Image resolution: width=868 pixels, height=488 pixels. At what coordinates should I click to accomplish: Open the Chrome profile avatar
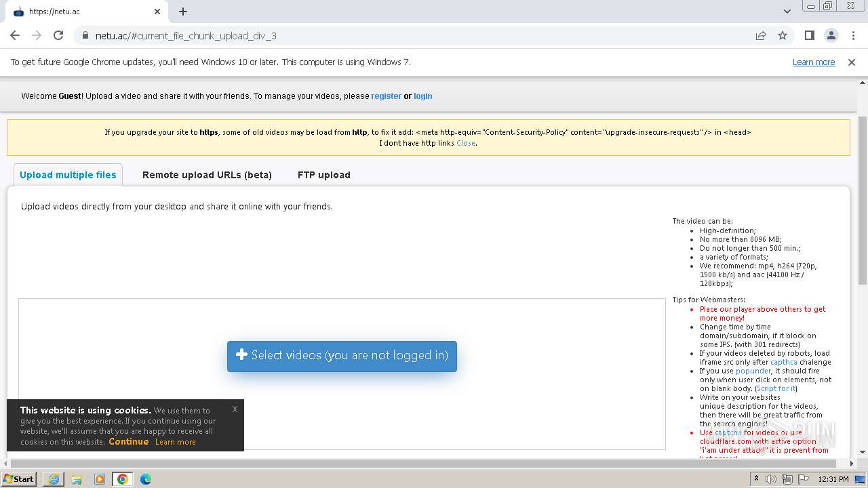(x=831, y=35)
